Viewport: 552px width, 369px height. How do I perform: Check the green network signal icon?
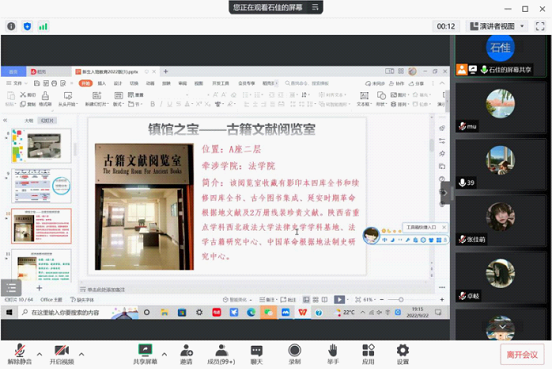coord(43,26)
